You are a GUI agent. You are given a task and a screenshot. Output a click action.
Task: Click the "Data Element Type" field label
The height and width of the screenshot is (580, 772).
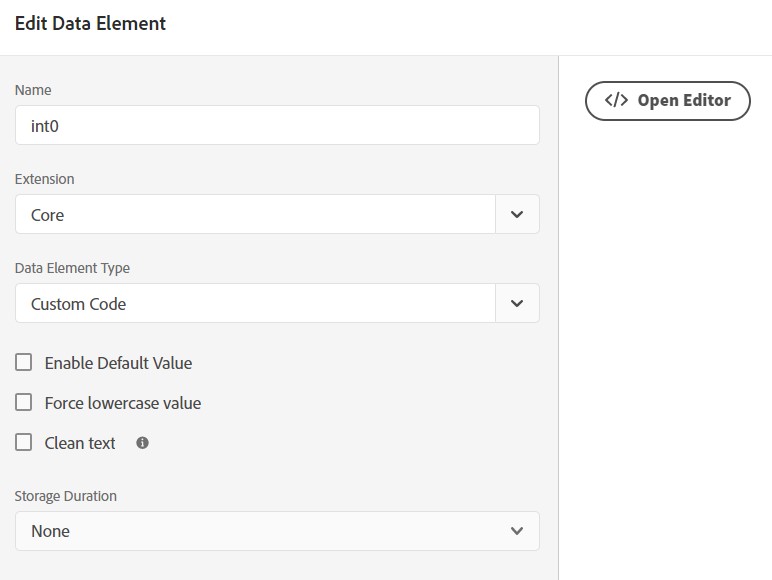click(72, 268)
